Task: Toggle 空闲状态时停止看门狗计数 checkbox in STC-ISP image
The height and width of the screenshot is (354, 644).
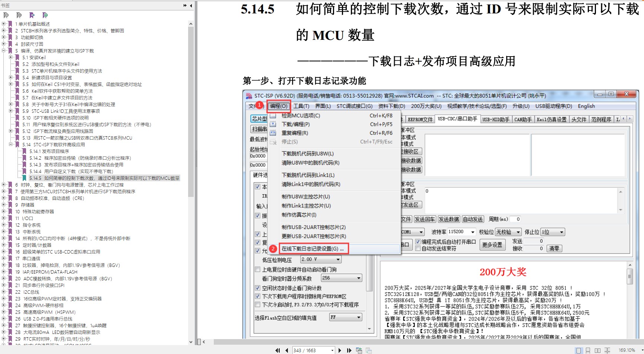Action: click(257, 288)
